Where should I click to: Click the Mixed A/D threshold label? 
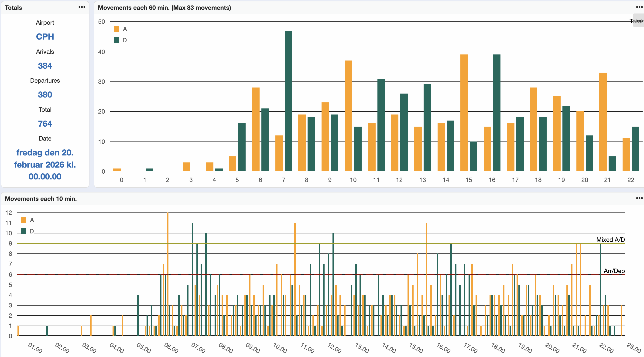(x=610, y=240)
